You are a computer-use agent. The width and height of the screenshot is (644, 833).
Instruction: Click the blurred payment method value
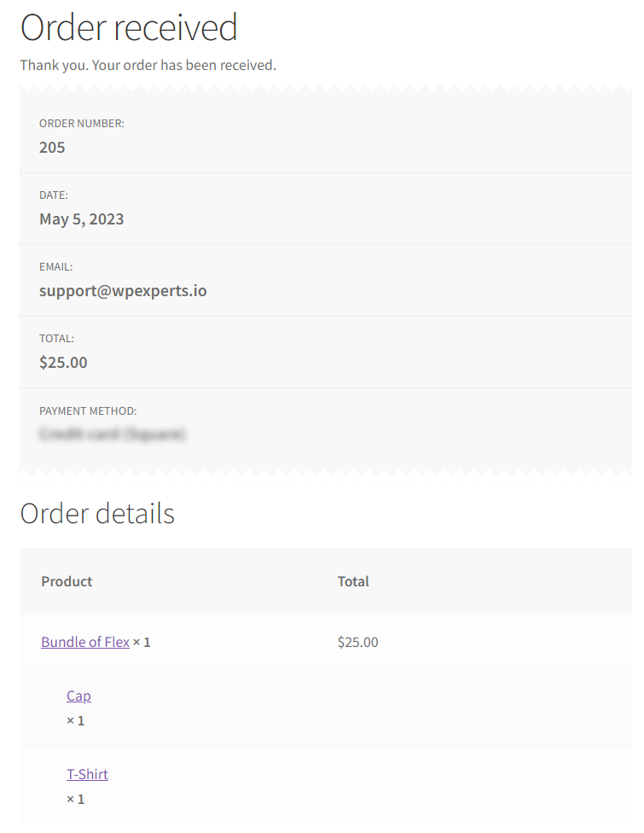pos(112,434)
